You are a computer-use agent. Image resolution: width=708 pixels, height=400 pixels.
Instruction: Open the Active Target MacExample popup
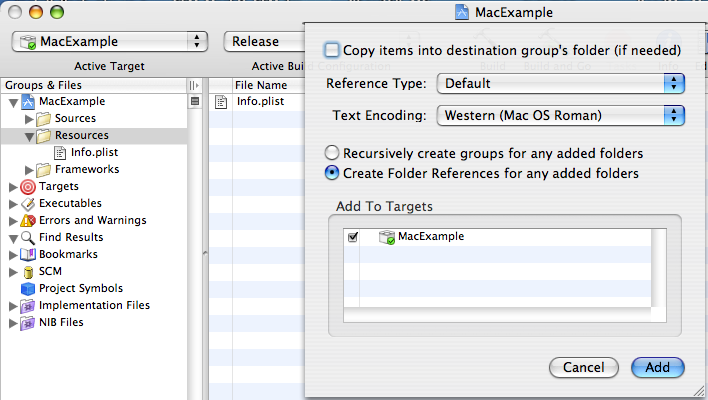click(110, 42)
